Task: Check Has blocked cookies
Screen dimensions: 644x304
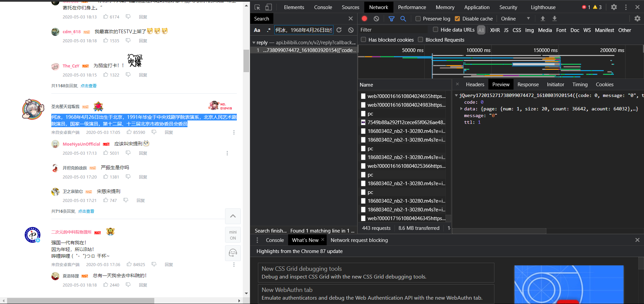Action: click(x=363, y=40)
